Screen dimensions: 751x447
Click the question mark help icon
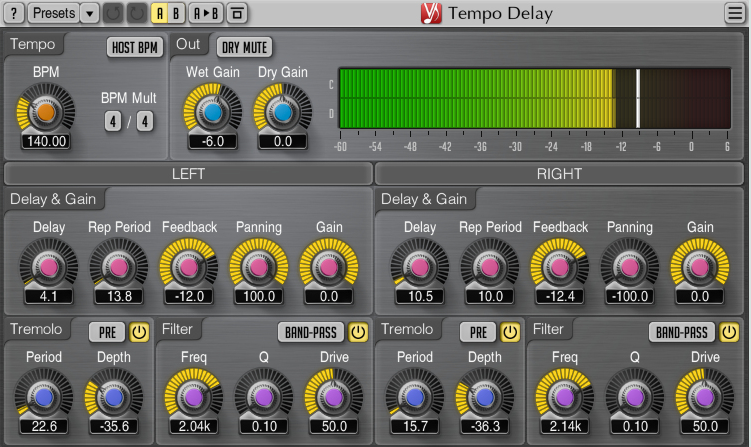click(14, 13)
